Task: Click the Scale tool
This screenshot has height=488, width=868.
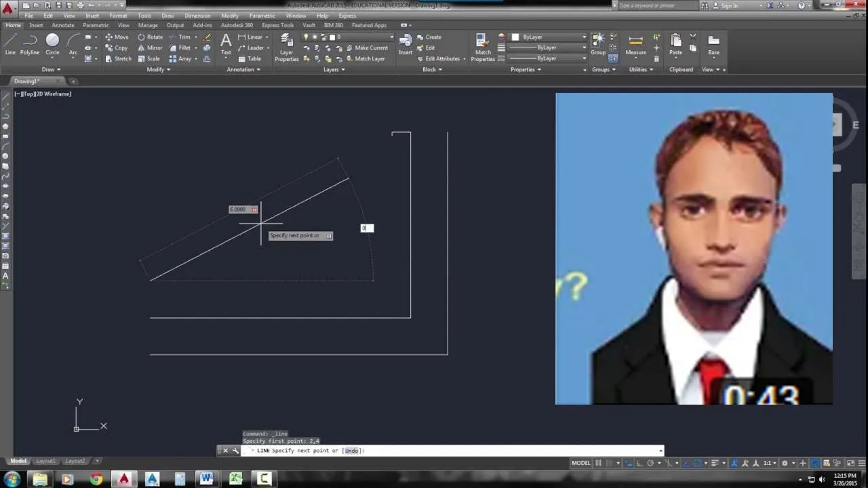Action: [x=149, y=59]
